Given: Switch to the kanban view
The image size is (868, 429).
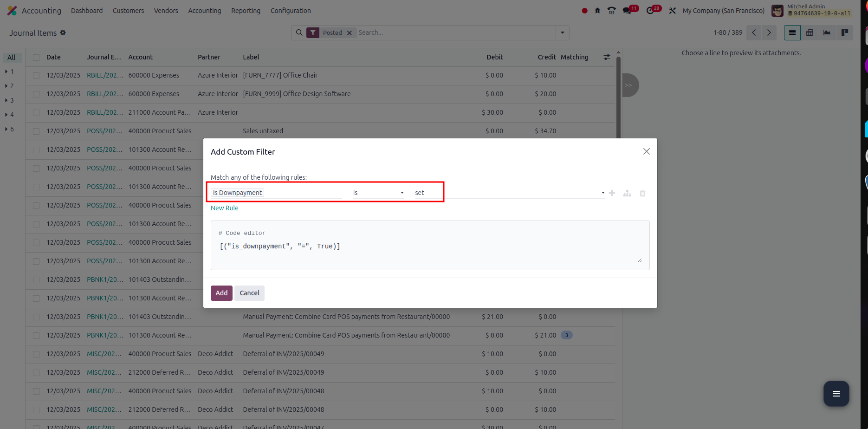Looking at the screenshot, I should [844, 32].
